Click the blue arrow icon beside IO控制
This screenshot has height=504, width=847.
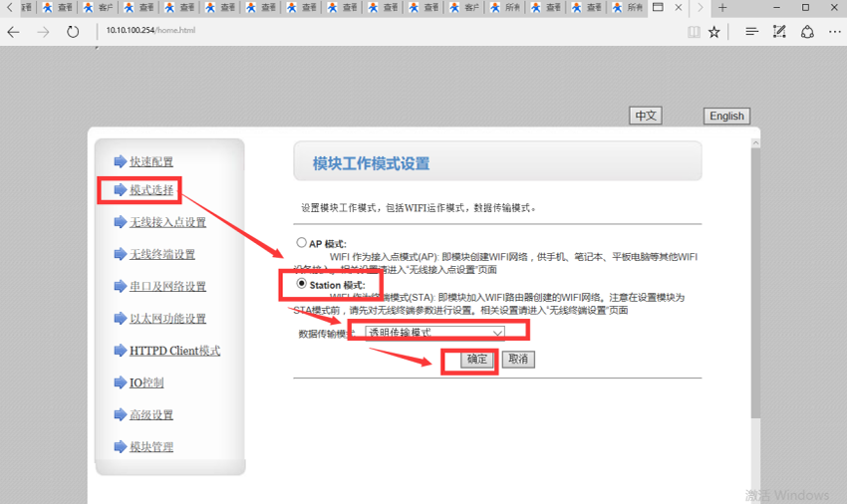pyautogui.click(x=120, y=382)
